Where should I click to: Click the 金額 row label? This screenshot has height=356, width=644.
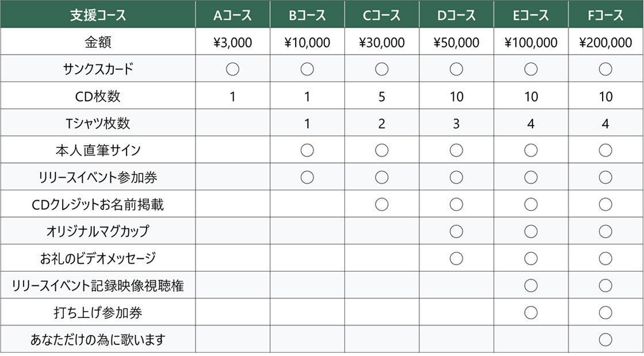[98, 43]
